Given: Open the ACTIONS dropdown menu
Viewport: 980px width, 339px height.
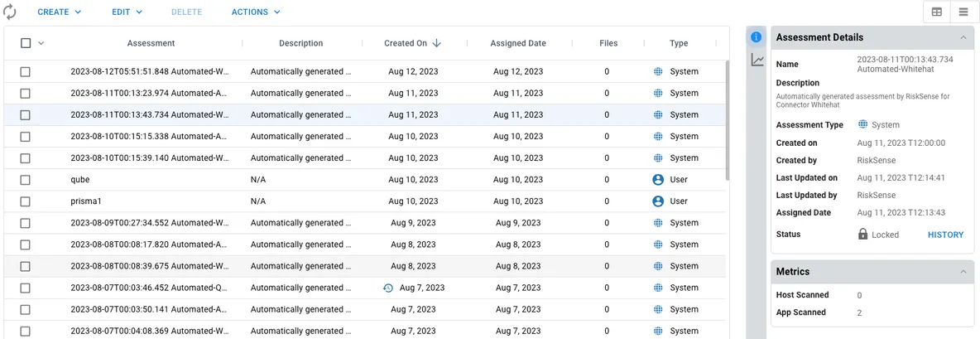Looking at the screenshot, I should coord(256,12).
